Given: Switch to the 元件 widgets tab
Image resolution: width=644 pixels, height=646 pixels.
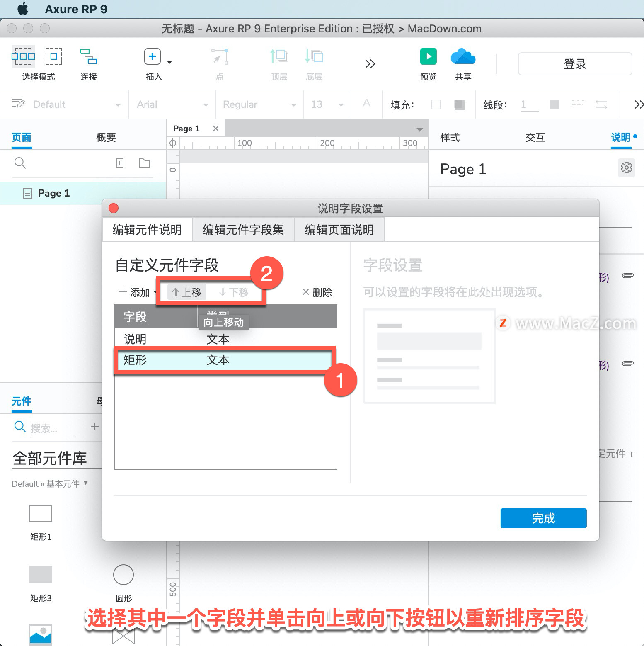Looking at the screenshot, I should click(x=22, y=401).
